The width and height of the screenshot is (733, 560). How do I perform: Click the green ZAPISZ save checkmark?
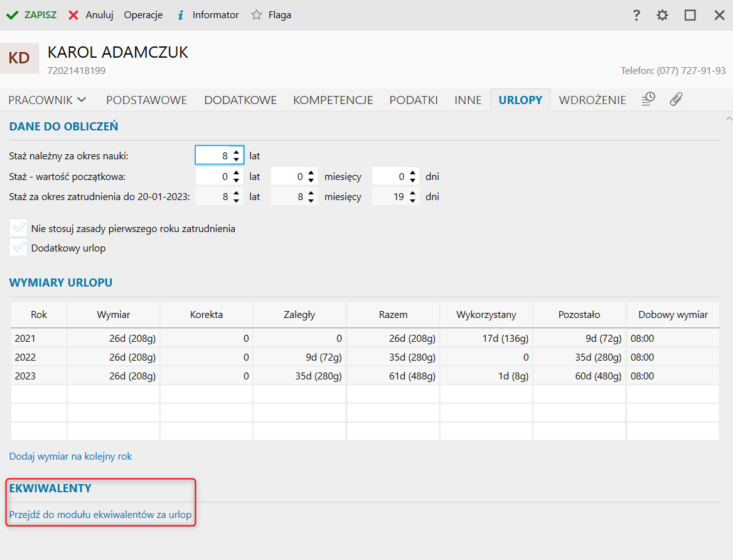(12, 15)
